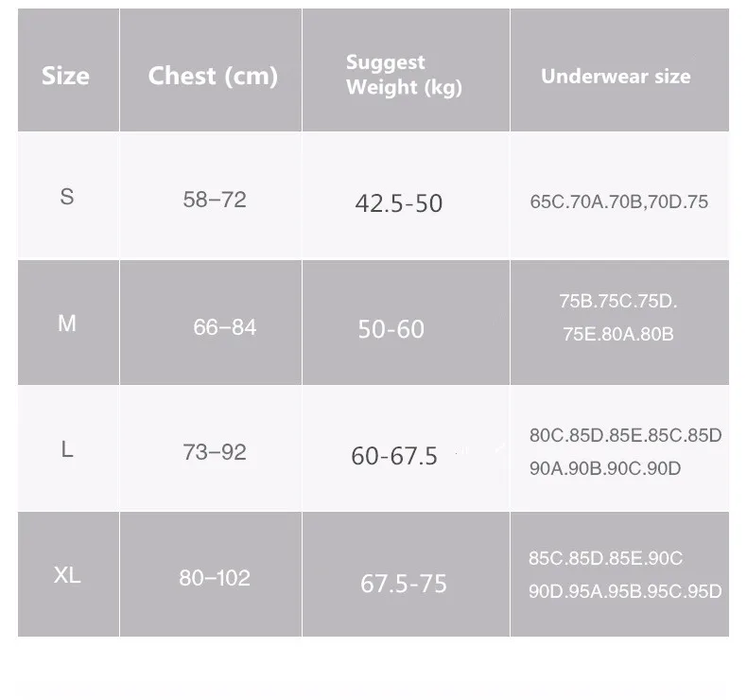Click the Size column header
The image size is (747, 700).
tap(65, 76)
